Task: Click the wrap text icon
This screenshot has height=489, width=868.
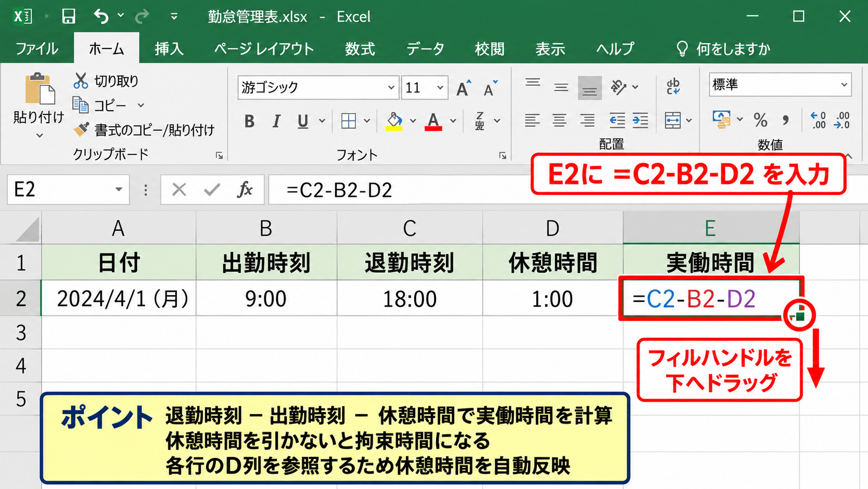Action: click(x=673, y=87)
